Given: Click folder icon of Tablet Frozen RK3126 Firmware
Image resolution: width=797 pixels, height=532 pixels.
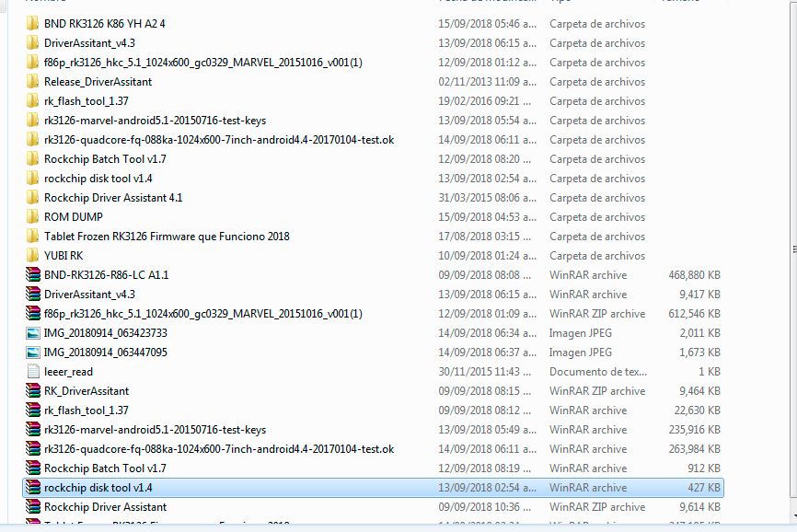Looking at the screenshot, I should pos(32,236).
